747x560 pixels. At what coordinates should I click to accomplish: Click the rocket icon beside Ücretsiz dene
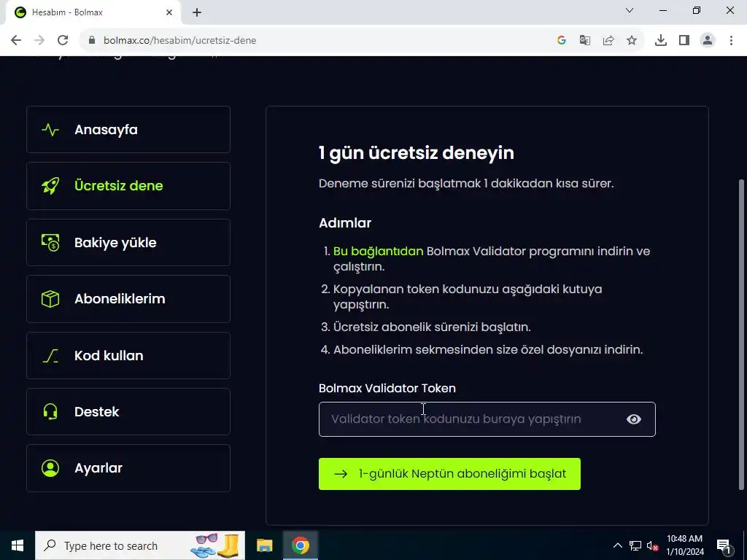pos(50,186)
